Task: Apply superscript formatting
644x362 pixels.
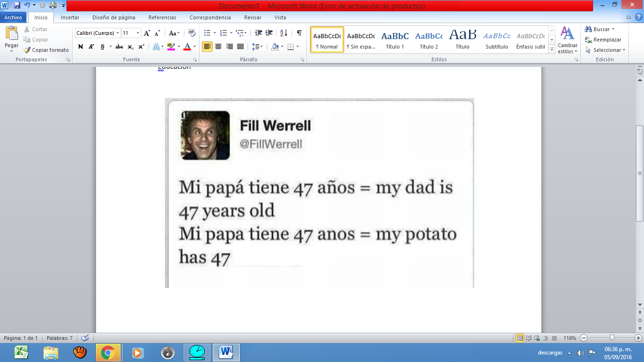Action: click(x=141, y=47)
